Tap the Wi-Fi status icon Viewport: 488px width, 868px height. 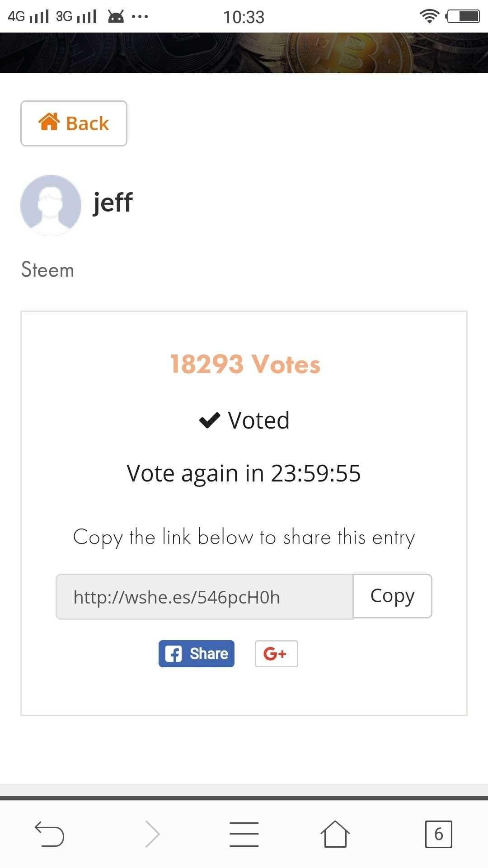(429, 16)
